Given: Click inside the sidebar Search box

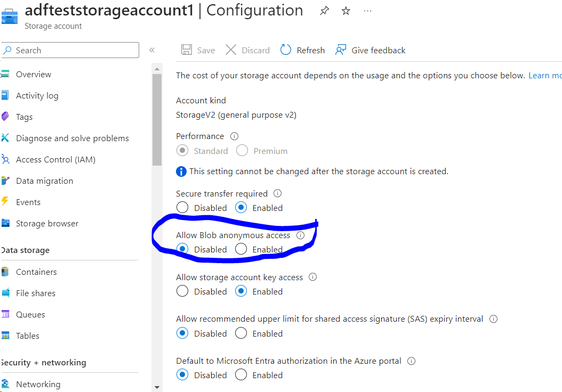Looking at the screenshot, I should (69, 50).
